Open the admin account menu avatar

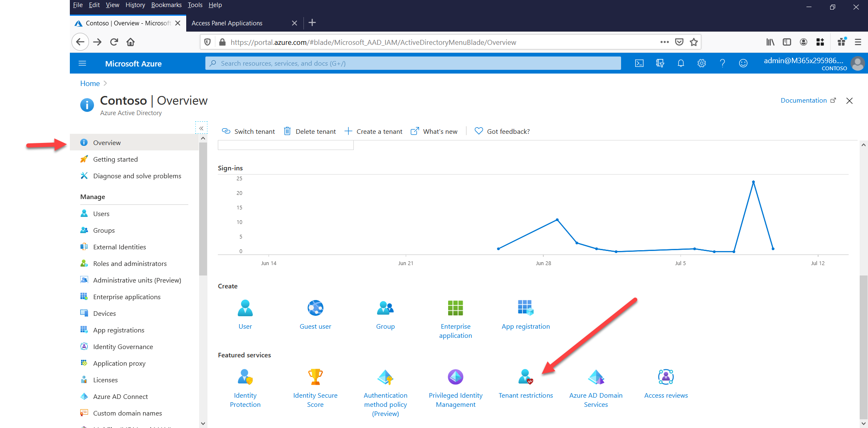pyautogui.click(x=858, y=64)
